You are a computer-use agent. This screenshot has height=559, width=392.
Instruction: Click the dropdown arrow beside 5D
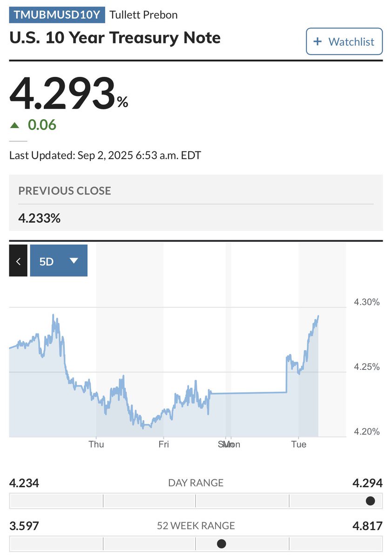click(x=74, y=261)
